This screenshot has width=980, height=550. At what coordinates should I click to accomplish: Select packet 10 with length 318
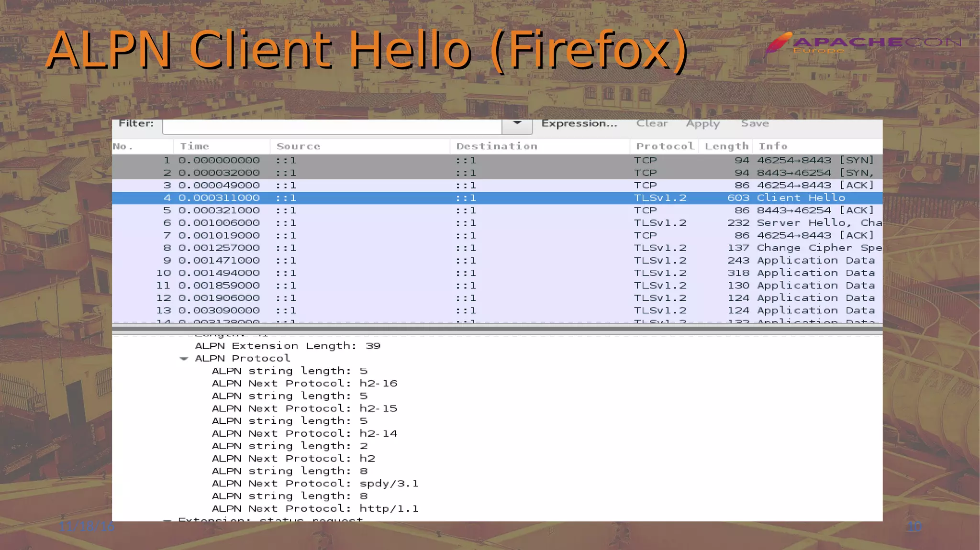497,273
